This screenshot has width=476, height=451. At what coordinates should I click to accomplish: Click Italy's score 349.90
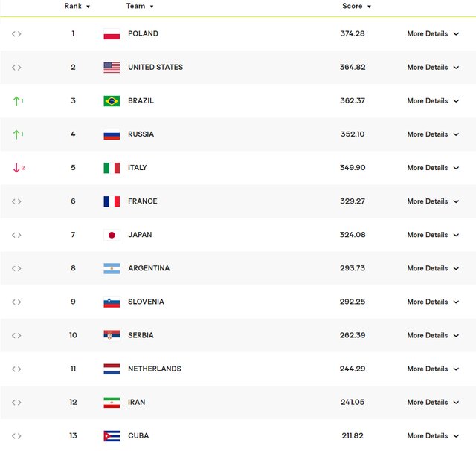[x=353, y=168]
